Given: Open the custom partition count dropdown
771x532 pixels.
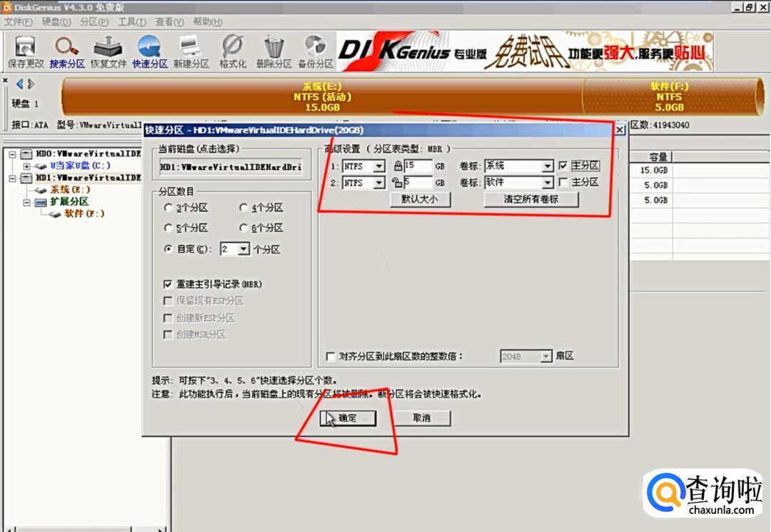Looking at the screenshot, I should click(243, 249).
